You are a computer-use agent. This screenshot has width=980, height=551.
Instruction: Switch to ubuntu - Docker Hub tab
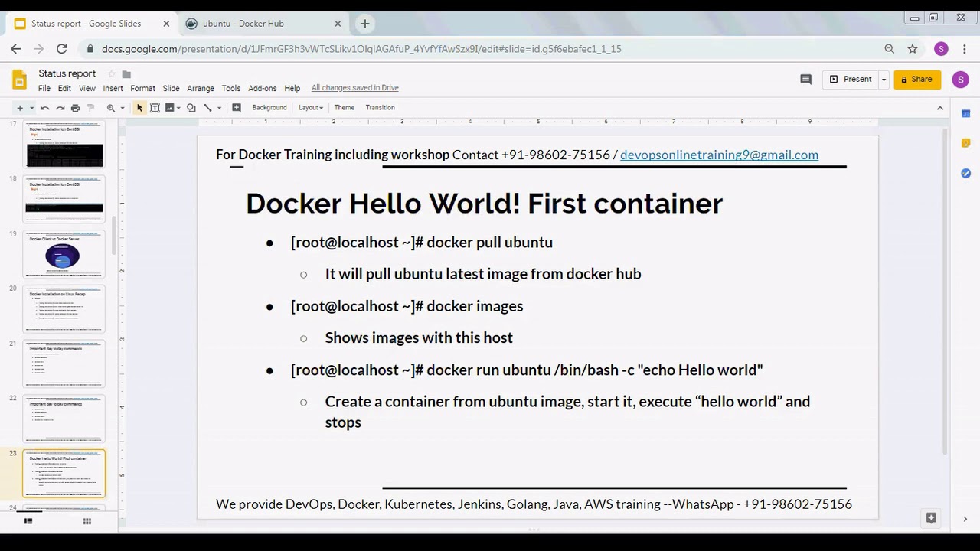(263, 24)
